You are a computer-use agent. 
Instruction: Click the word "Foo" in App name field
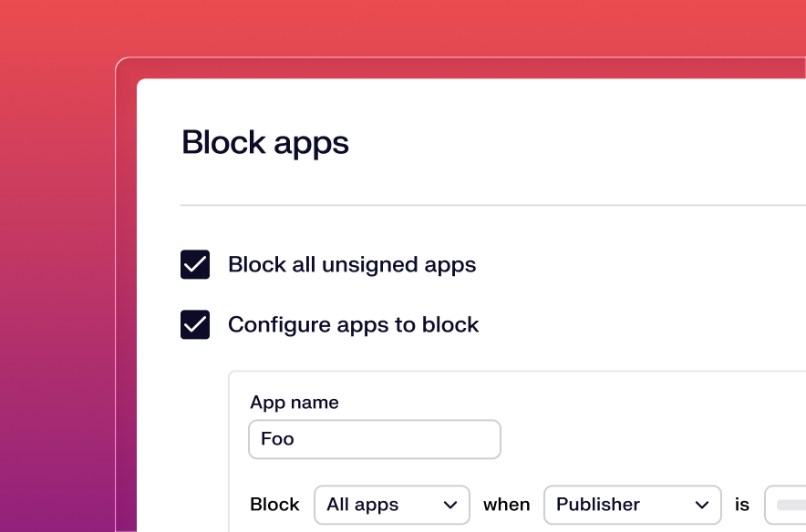(277, 439)
